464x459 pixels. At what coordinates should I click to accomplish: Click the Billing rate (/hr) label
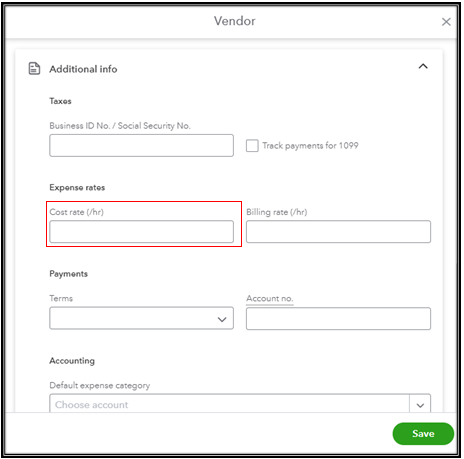click(277, 212)
